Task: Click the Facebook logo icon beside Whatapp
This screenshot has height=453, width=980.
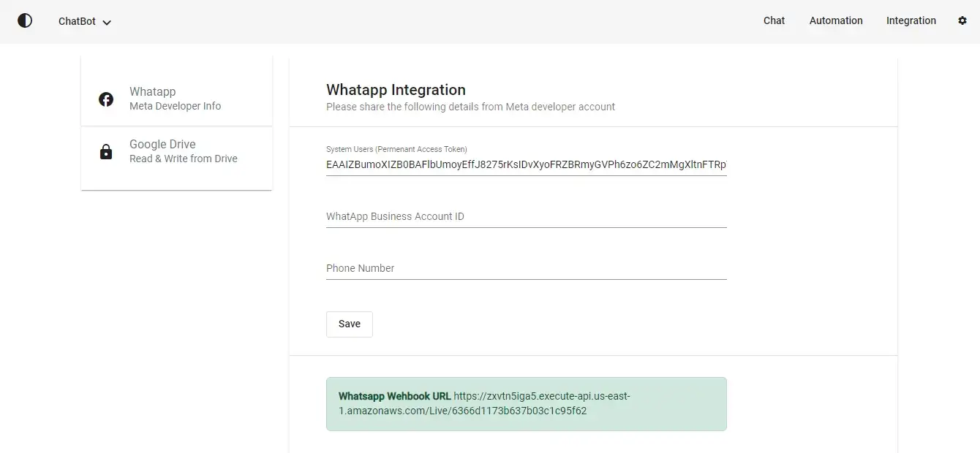Action: tap(106, 99)
